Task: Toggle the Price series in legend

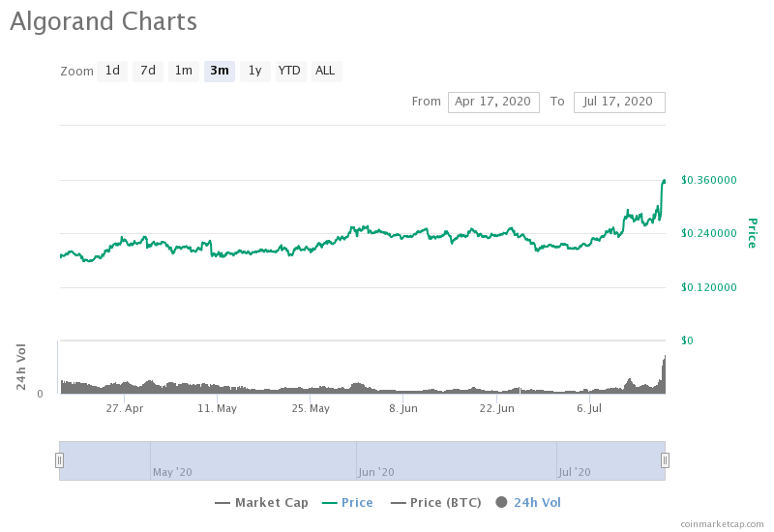Action: point(347,502)
